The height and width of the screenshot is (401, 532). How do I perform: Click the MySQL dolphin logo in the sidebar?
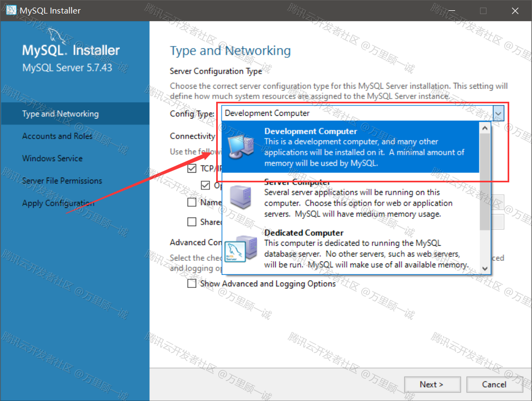tap(57, 36)
